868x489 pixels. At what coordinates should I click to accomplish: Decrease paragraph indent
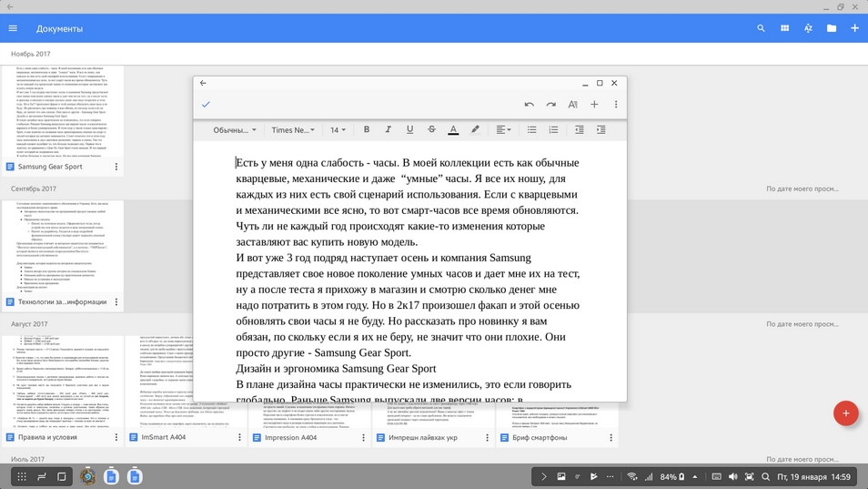(579, 129)
